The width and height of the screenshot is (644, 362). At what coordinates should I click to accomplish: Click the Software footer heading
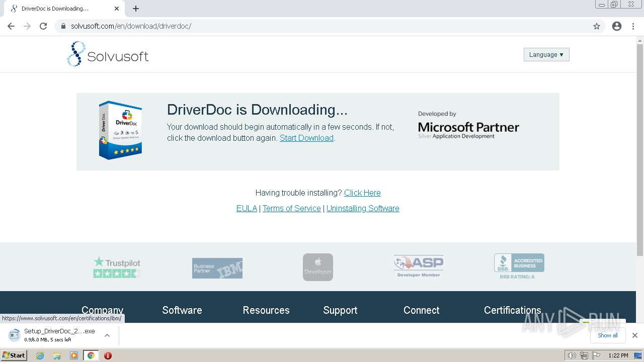(182, 310)
